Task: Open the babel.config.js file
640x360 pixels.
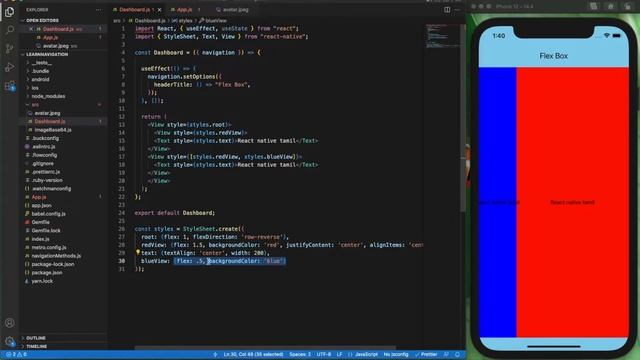Action: pyautogui.click(x=48, y=214)
